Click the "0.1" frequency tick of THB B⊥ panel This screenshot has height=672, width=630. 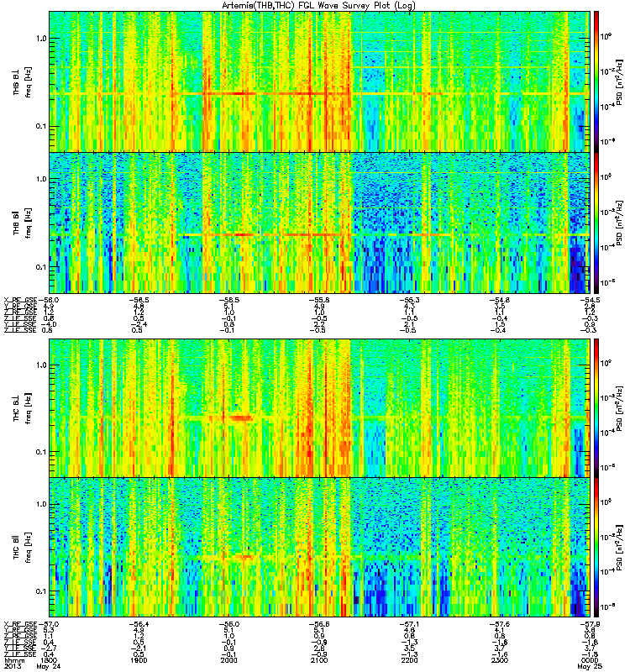pos(41,127)
